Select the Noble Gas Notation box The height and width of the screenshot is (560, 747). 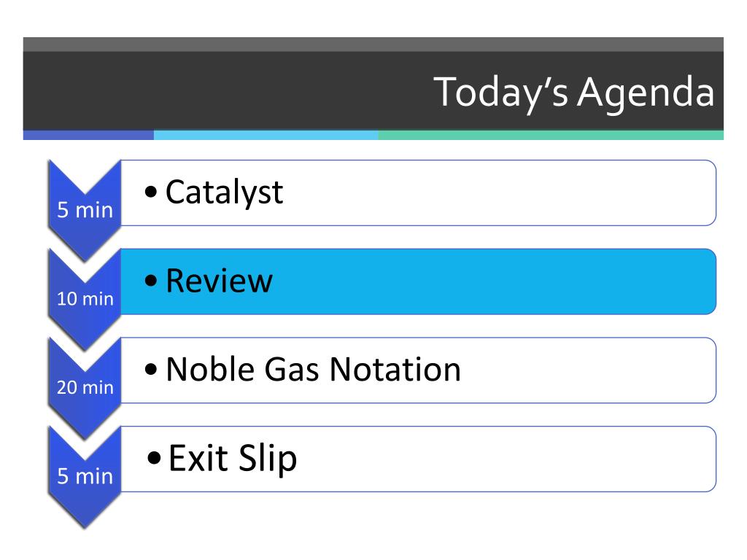pos(418,370)
